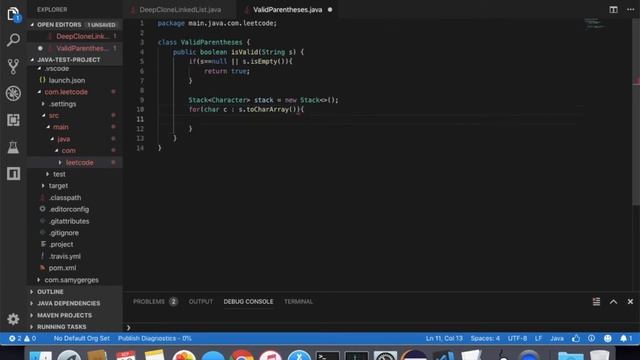Open Chrome from the Dock
This screenshot has height=360, width=640.
(242, 356)
